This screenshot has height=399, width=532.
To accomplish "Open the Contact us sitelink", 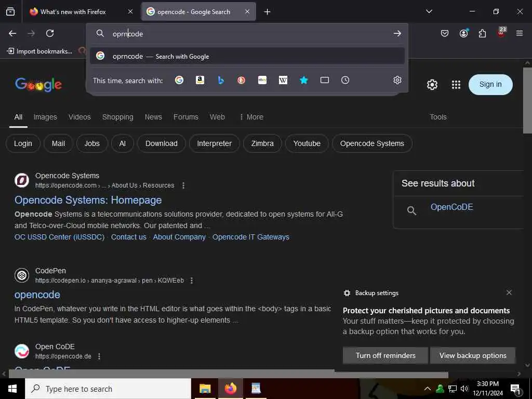I will click(129, 237).
